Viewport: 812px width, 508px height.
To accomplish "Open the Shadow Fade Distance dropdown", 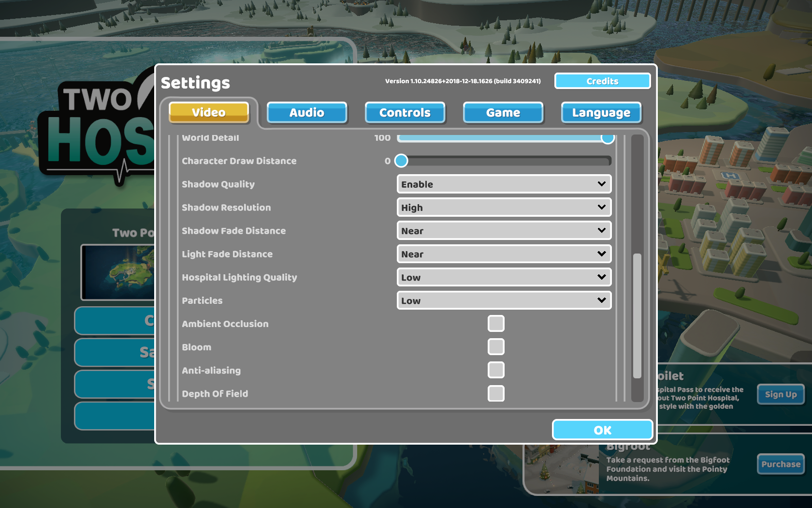I will pos(504,231).
